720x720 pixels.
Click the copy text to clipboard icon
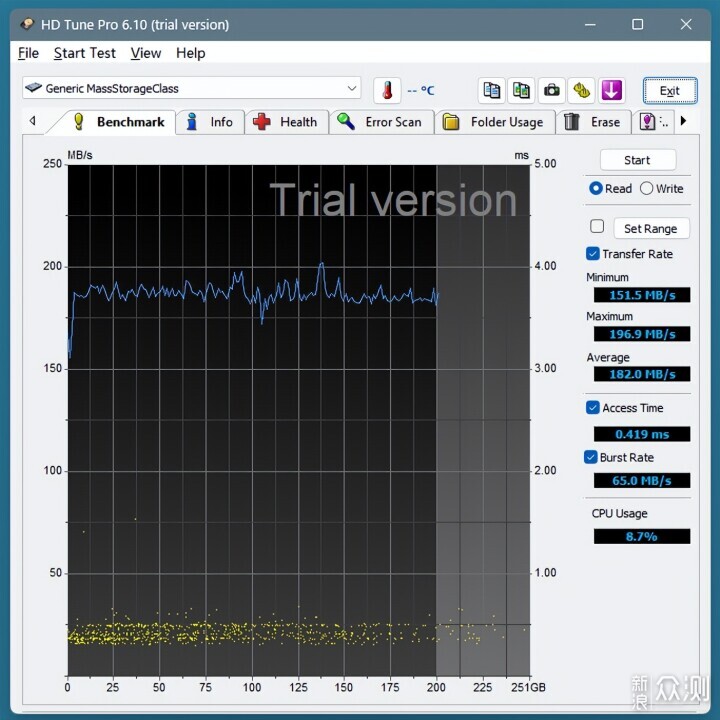(x=492, y=90)
